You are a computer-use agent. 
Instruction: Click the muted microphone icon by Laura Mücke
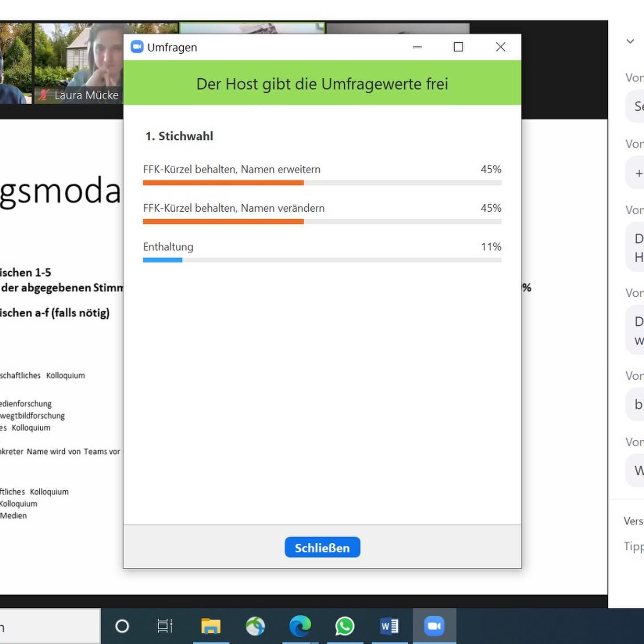(x=44, y=95)
